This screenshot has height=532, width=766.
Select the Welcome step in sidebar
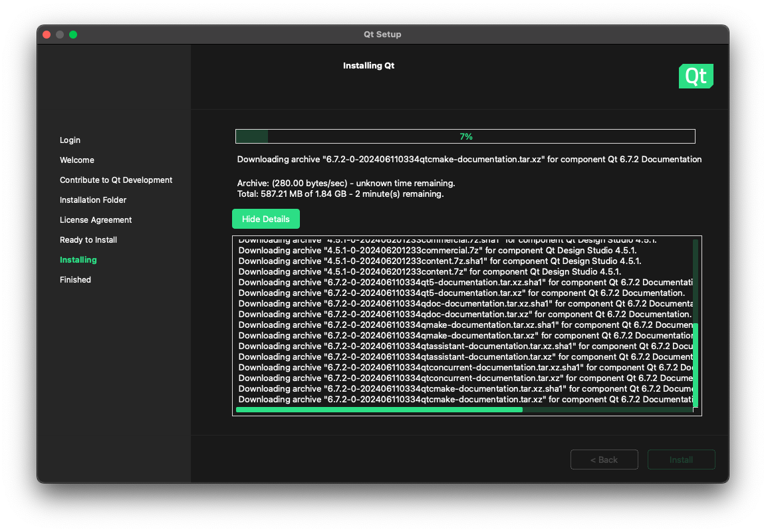[77, 160]
